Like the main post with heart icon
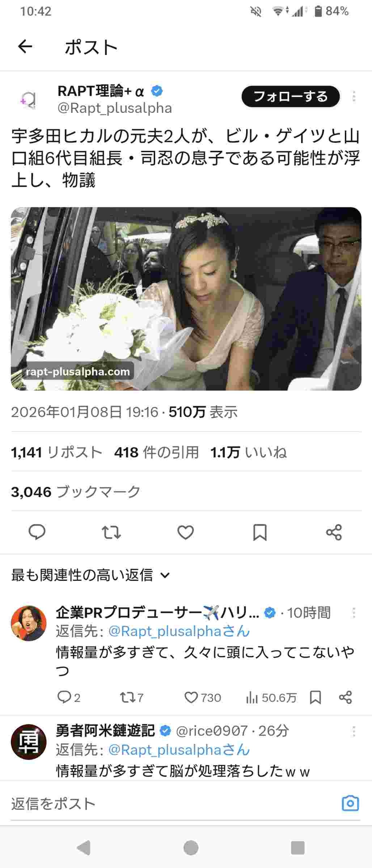Screen dimensions: 372x868 (186, 532)
